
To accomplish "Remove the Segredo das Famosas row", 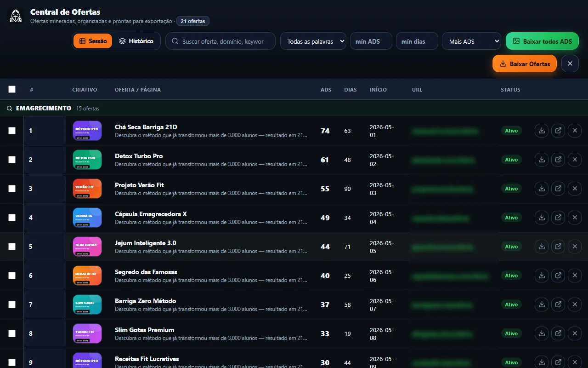I will click(575, 276).
